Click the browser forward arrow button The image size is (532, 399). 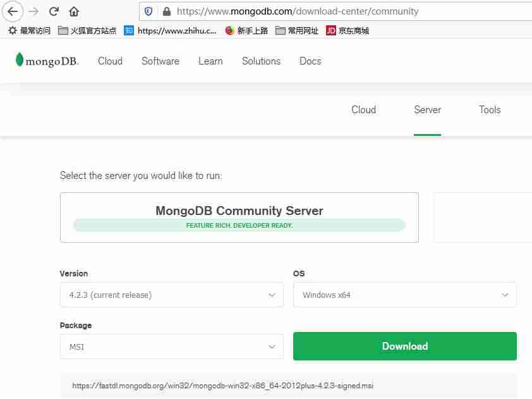click(33, 11)
